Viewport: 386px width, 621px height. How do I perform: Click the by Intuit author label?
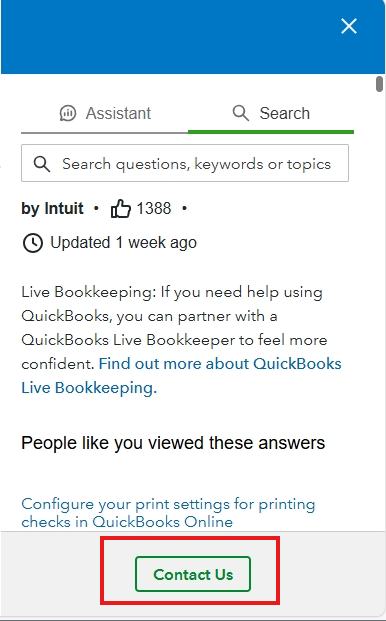click(52, 208)
